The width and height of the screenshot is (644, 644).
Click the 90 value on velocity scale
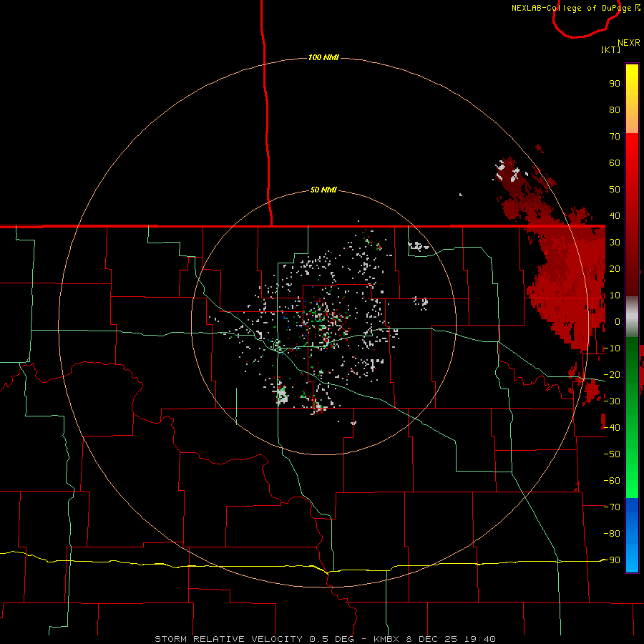pos(615,84)
